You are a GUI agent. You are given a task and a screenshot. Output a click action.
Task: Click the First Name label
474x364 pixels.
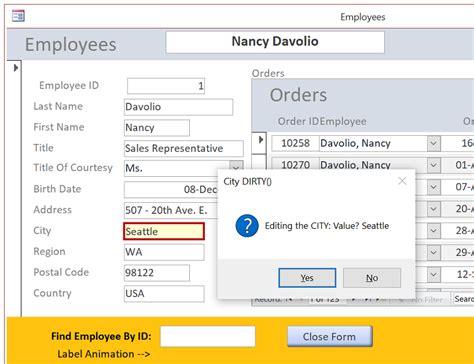[59, 127]
